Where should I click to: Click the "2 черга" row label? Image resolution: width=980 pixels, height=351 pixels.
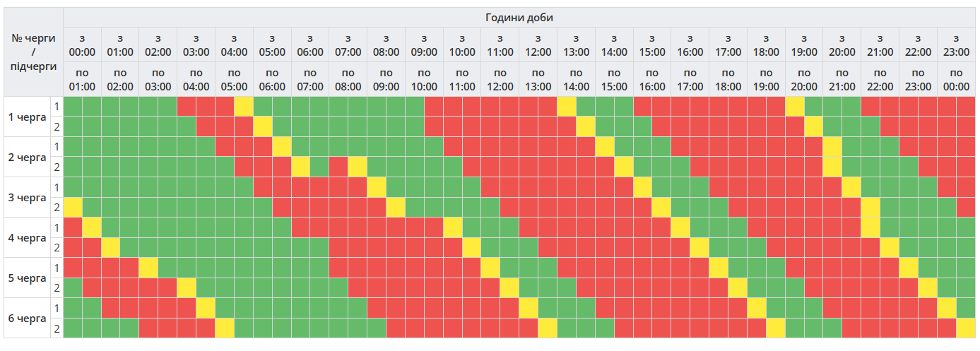pos(26,157)
